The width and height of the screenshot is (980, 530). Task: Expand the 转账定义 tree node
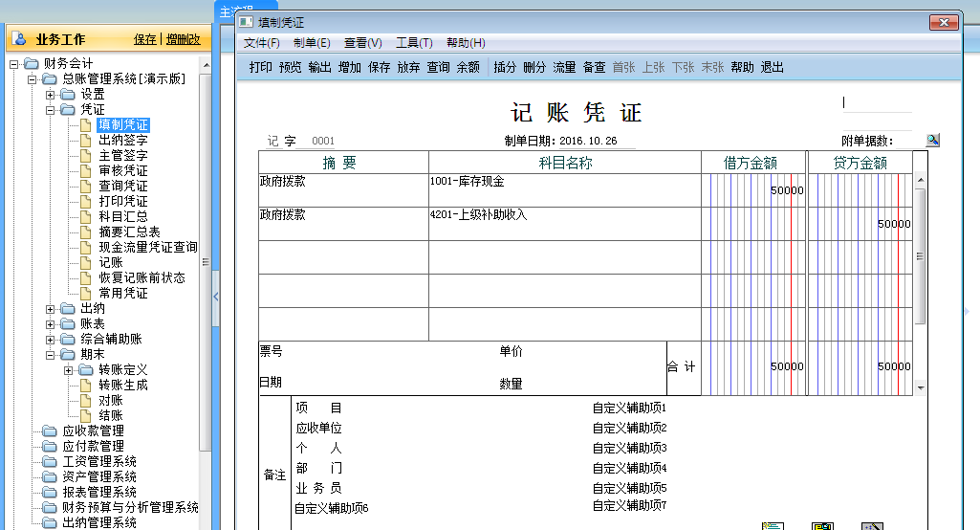68,370
